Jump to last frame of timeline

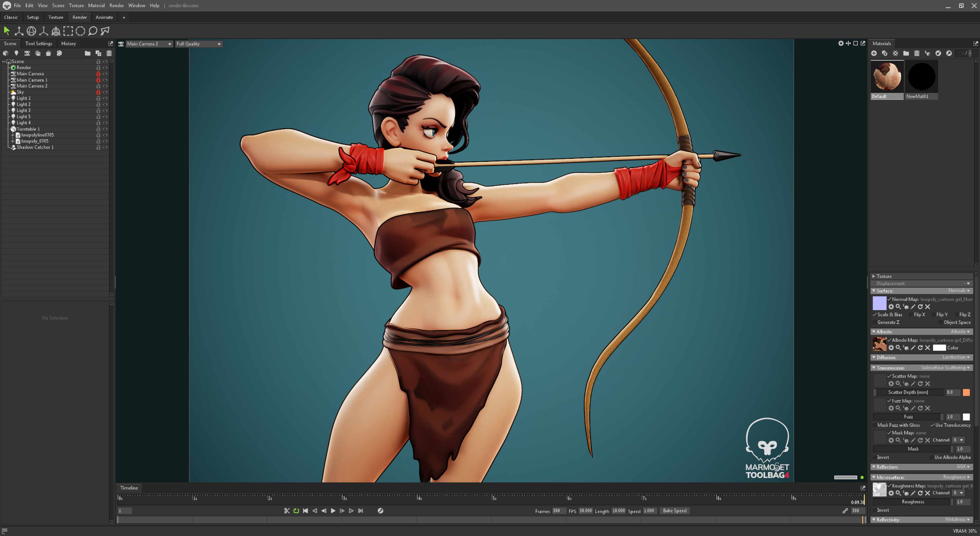coord(361,510)
